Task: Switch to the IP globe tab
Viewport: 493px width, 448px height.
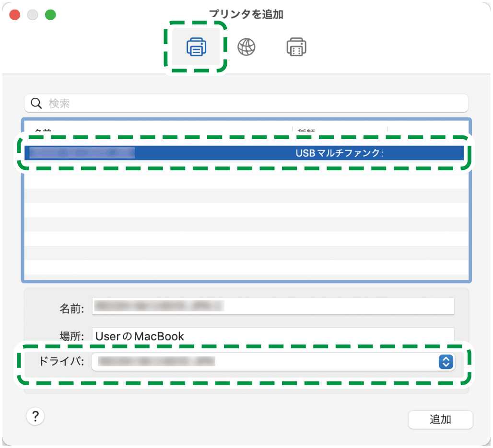Action: coord(246,47)
